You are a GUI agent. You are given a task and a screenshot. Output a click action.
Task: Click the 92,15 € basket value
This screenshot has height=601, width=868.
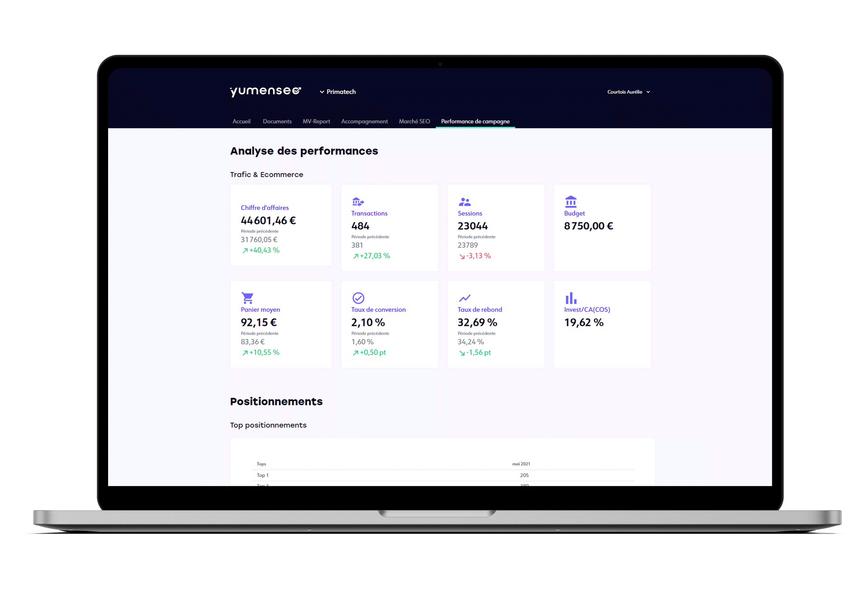click(259, 322)
